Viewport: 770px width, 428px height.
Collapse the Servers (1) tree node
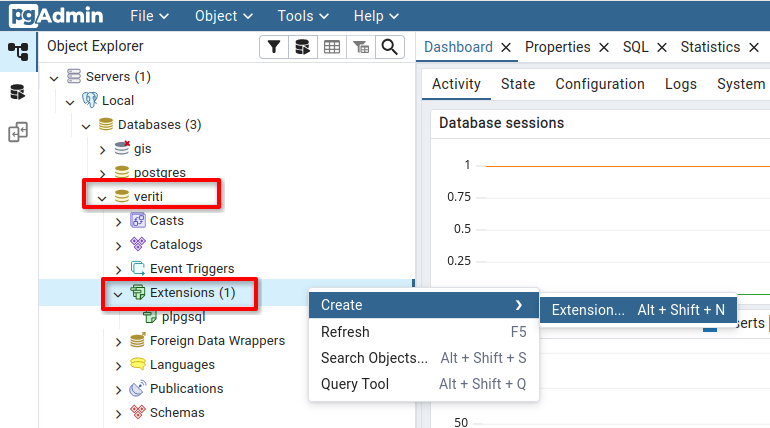pyautogui.click(x=54, y=78)
